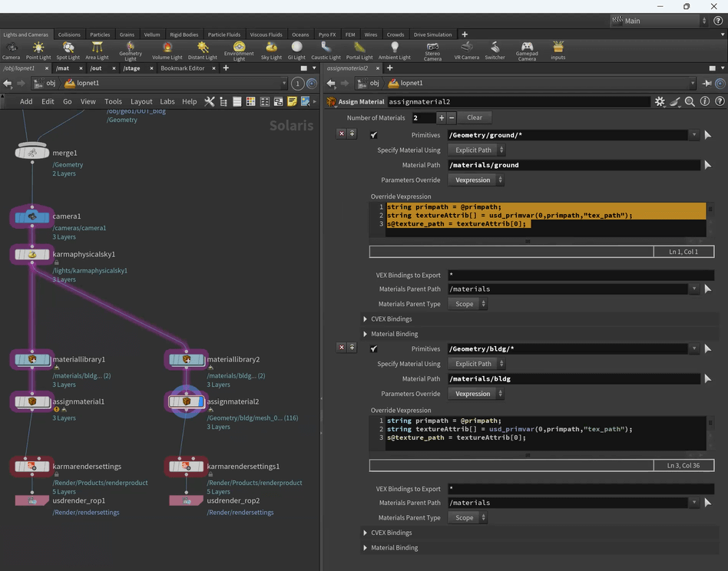
Task: Click the parameter search magnifier icon
Action: pyautogui.click(x=690, y=101)
